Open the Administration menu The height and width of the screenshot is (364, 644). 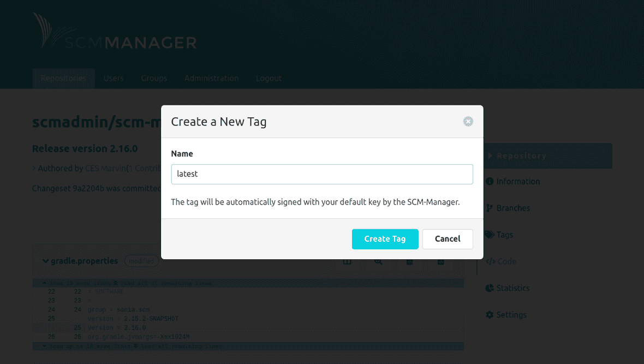pos(211,78)
